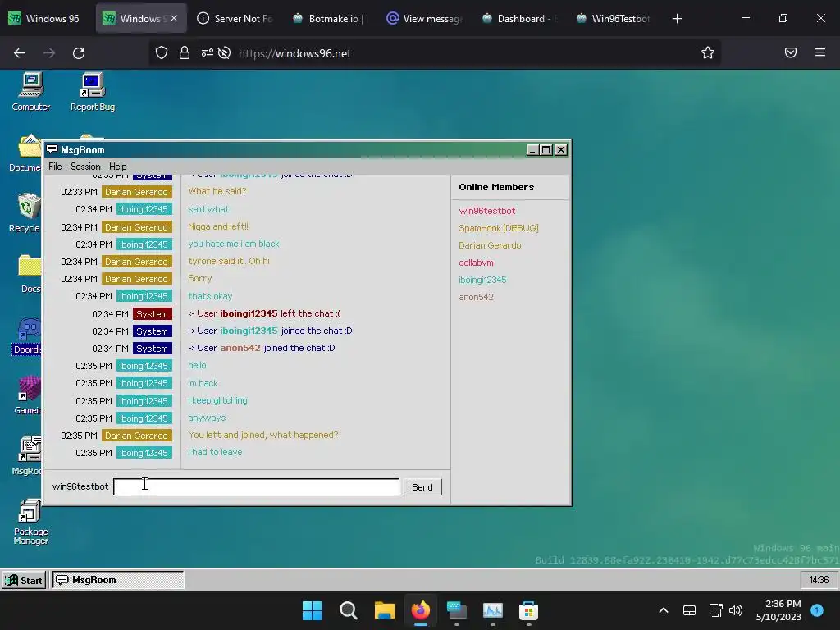Switch to the View message tab
Image resolution: width=840 pixels, height=630 pixels.
tap(423, 18)
